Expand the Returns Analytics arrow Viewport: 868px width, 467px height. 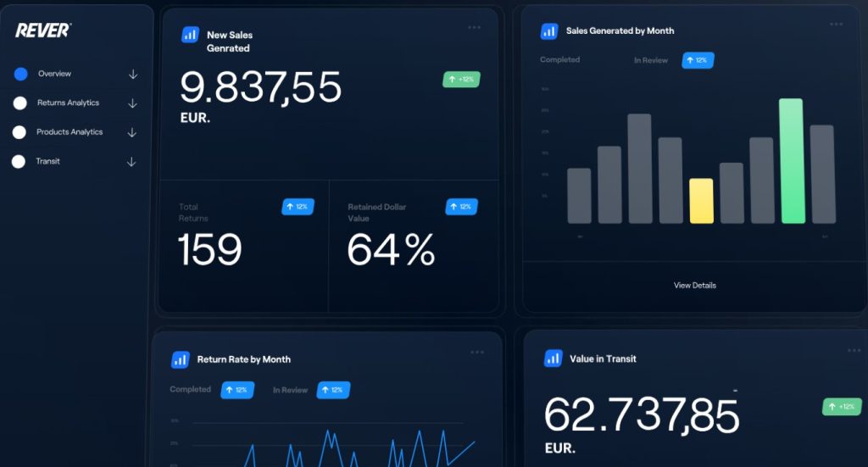(x=132, y=103)
